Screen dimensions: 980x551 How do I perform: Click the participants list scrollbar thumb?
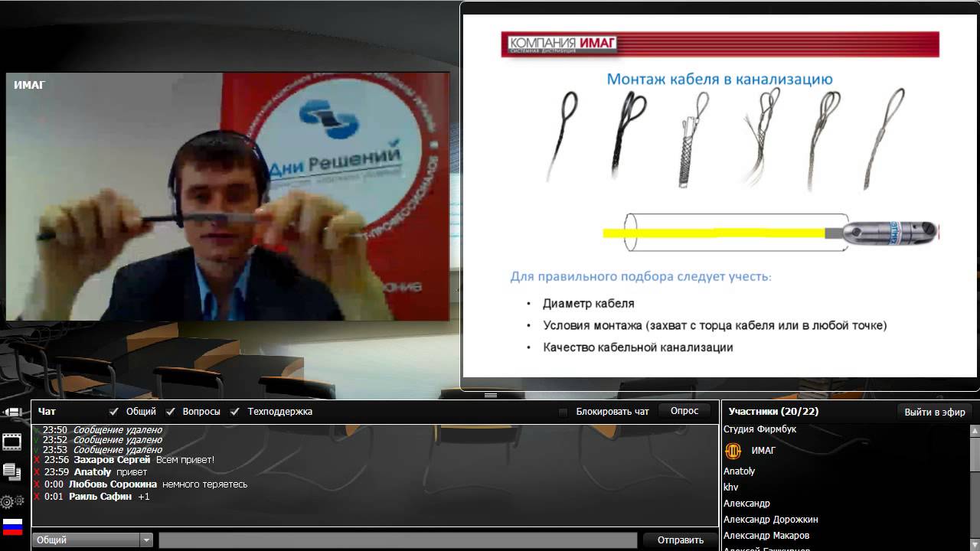(x=975, y=454)
